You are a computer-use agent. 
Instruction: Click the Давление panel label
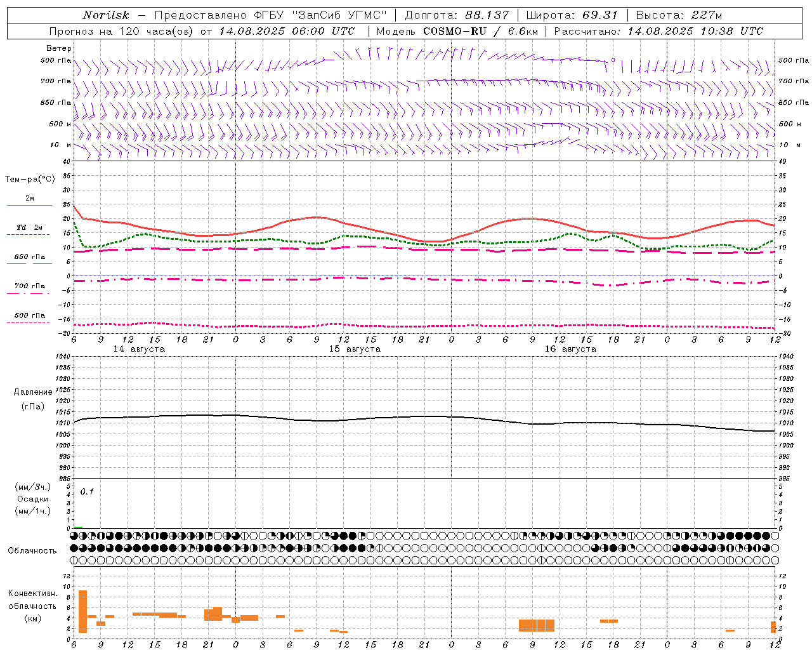coord(33,392)
